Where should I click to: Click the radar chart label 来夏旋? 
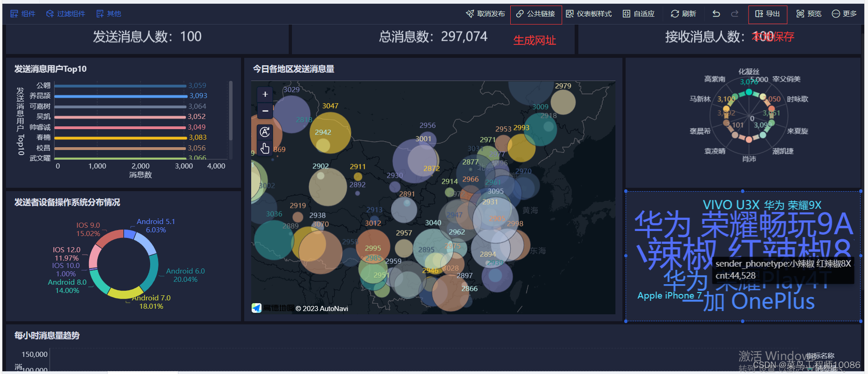[x=797, y=131]
